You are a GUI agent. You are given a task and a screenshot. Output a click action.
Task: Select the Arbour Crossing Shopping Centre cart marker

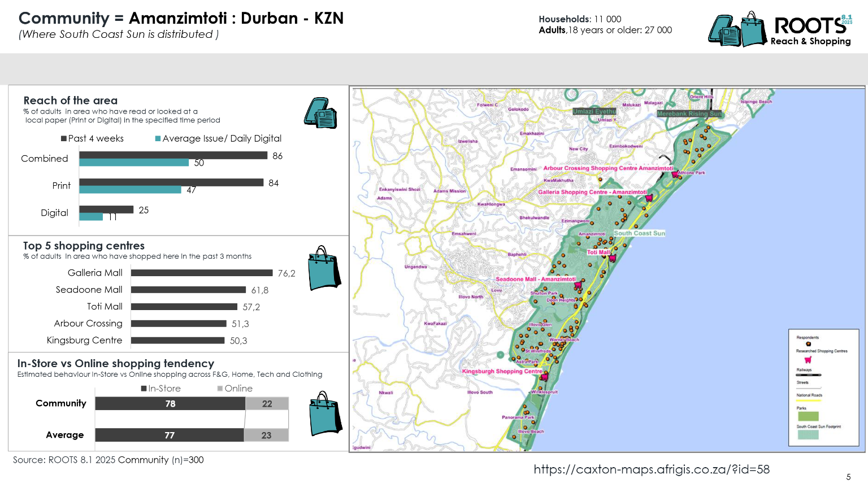pyautogui.click(x=675, y=174)
